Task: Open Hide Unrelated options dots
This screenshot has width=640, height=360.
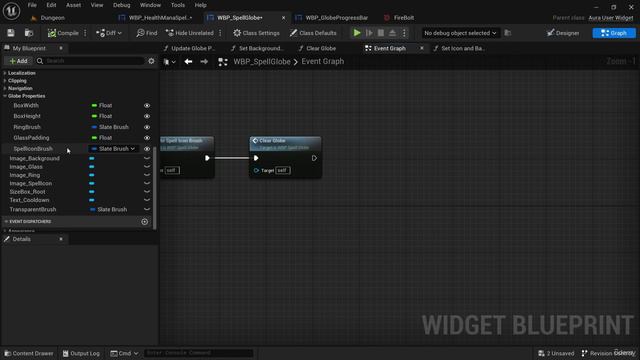Action: [220, 33]
